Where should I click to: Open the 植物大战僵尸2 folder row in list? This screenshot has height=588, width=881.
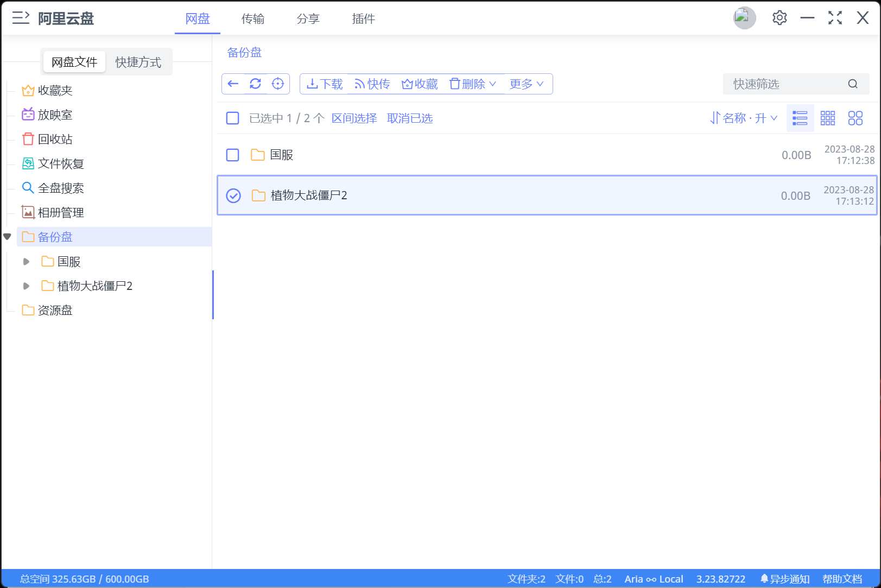(x=547, y=195)
